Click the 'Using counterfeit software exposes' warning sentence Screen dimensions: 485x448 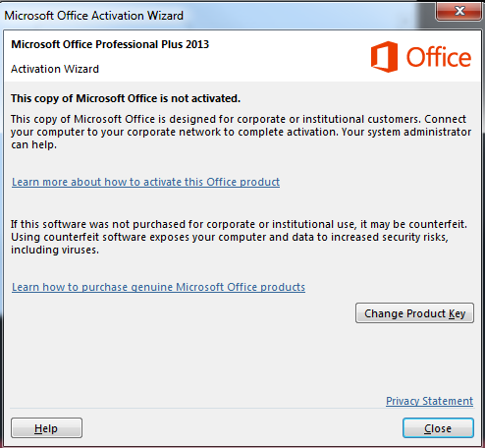pyautogui.click(x=230, y=244)
